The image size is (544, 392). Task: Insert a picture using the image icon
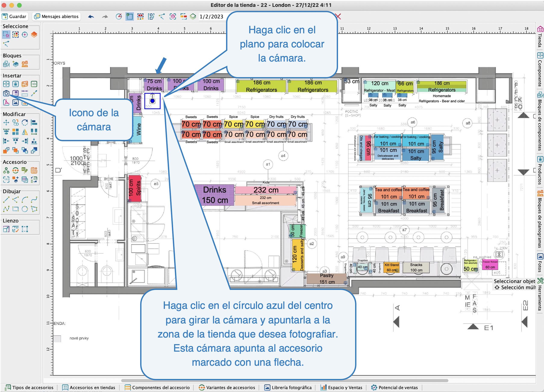[x=16, y=103]
